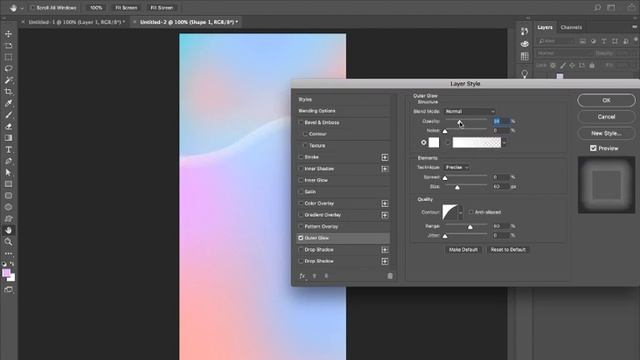The height and width of the screenshot is (360, 640).
Task: Open the Hand tool preset dropdown arrow
Action: [x=22, y=8]
